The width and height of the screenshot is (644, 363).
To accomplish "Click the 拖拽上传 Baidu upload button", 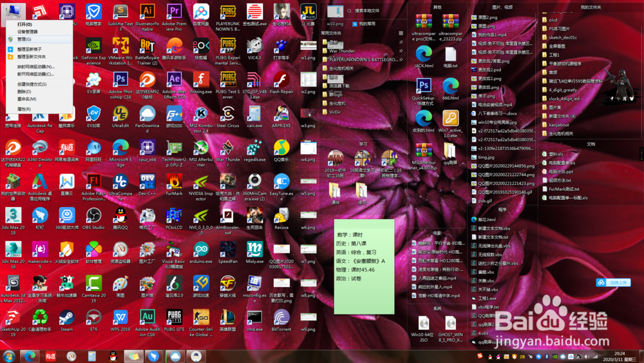I will (613, 282).
